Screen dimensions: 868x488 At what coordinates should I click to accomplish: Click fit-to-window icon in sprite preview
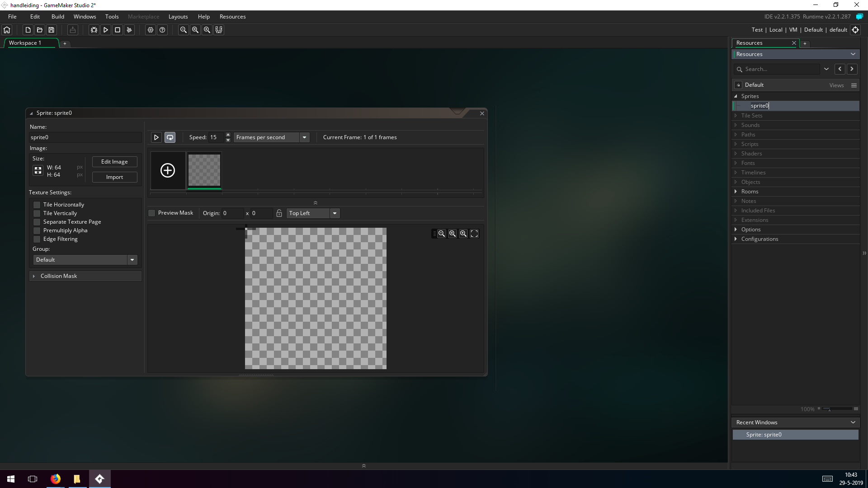coord(474,234)
